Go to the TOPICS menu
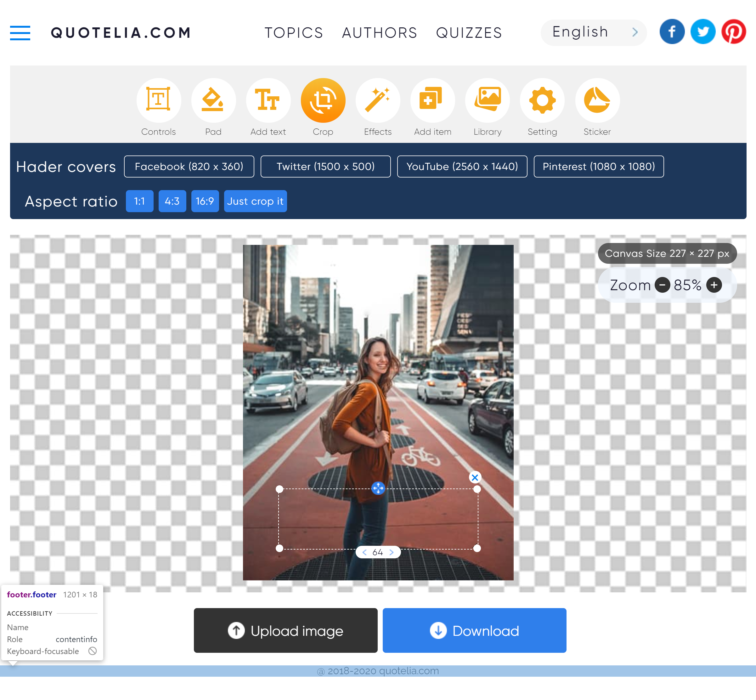 294,33
